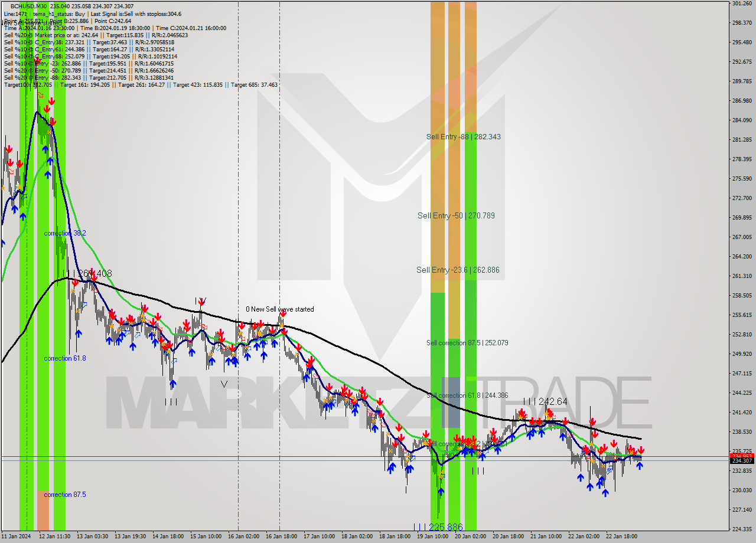This screenshot has height=543, width=756.
Task: Click the '242.64' high point label
Action: [553, 401]
